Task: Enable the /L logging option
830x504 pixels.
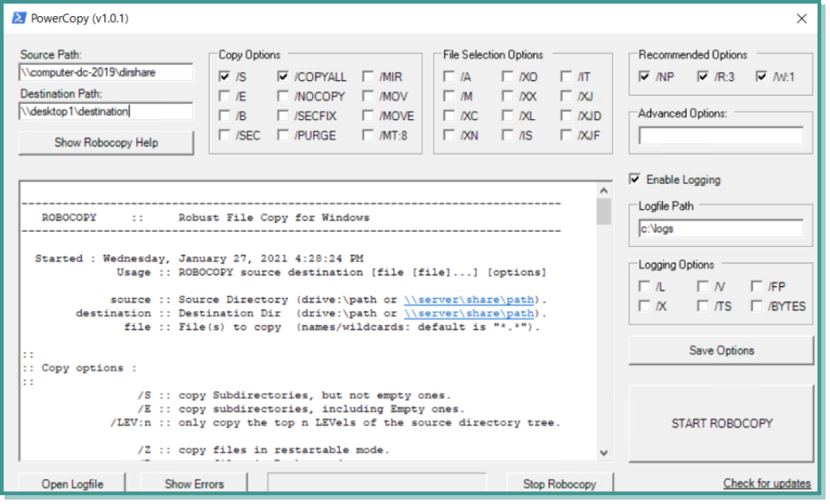Action: (644, 287)
